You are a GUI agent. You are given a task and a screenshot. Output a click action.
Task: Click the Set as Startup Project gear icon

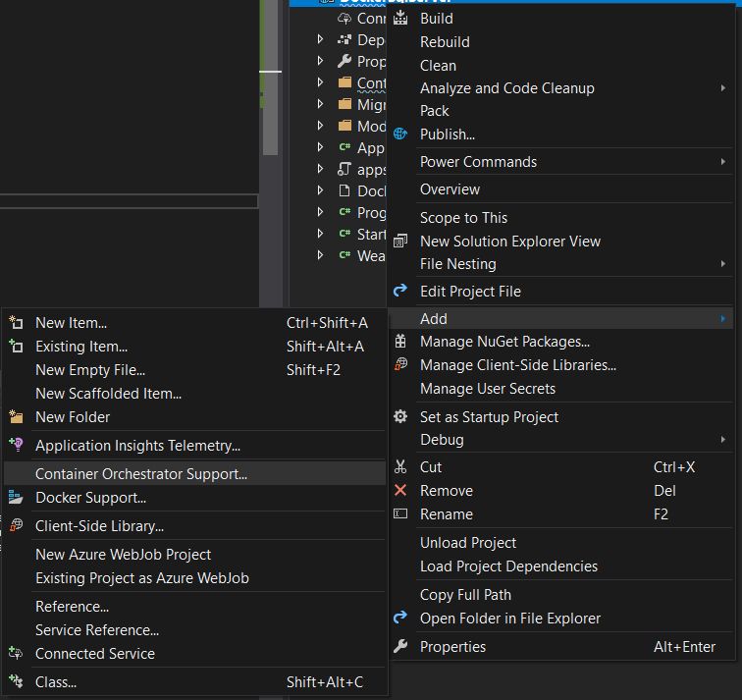(400, 416)
